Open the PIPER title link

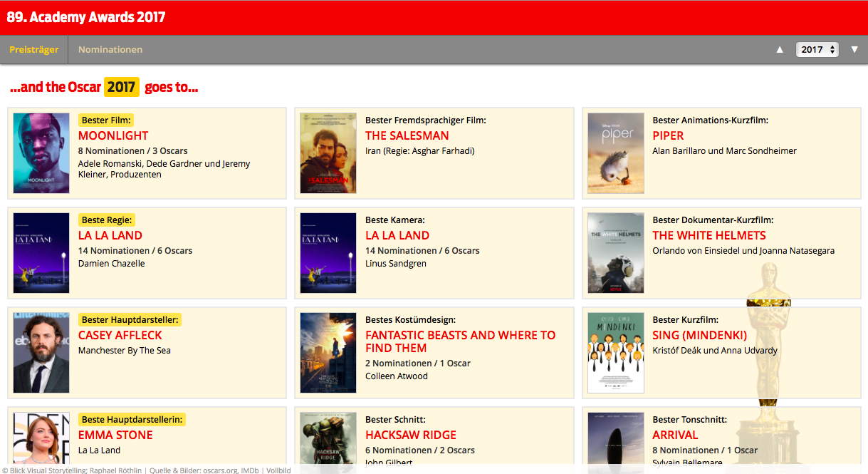(668, 135)
